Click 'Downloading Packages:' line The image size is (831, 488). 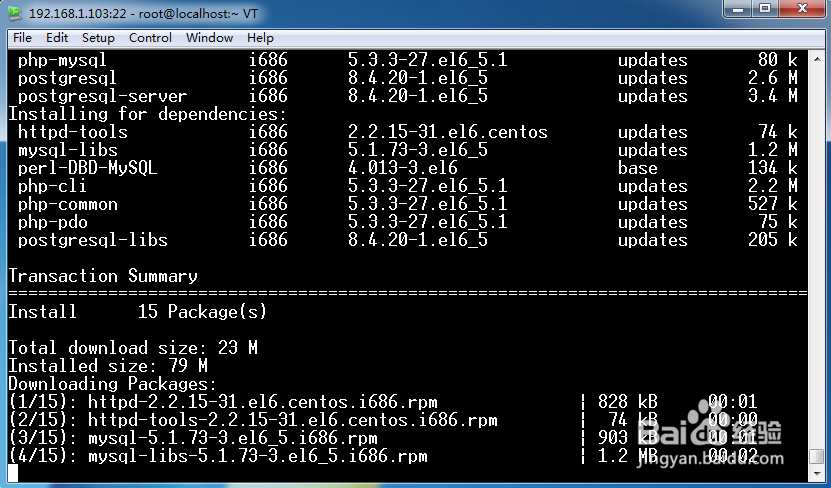(112, 384)
